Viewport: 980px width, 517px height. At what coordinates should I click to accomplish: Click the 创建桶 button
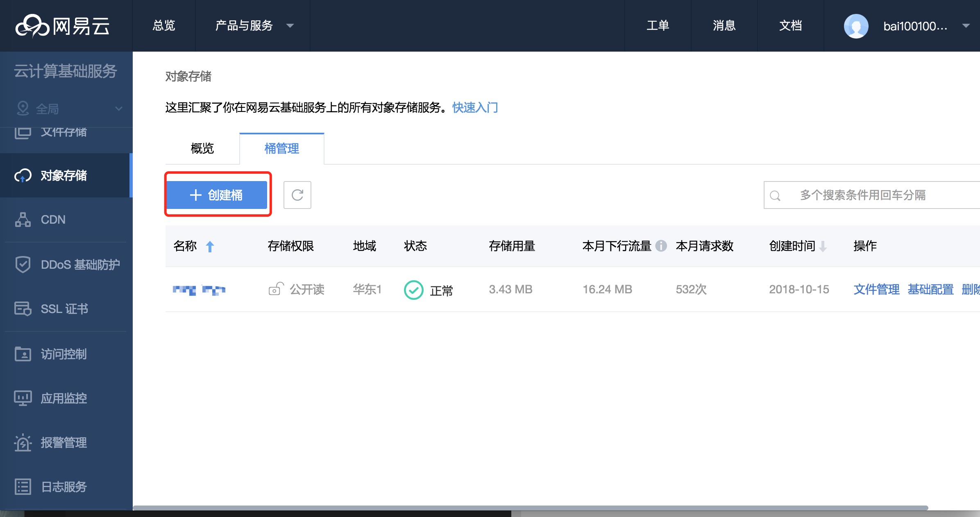[217, 195]
